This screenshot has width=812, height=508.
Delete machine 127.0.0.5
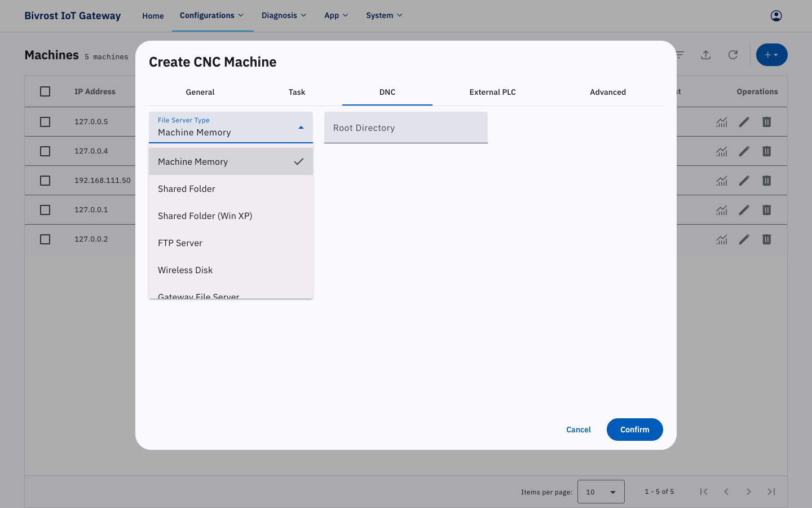[767, 122]
